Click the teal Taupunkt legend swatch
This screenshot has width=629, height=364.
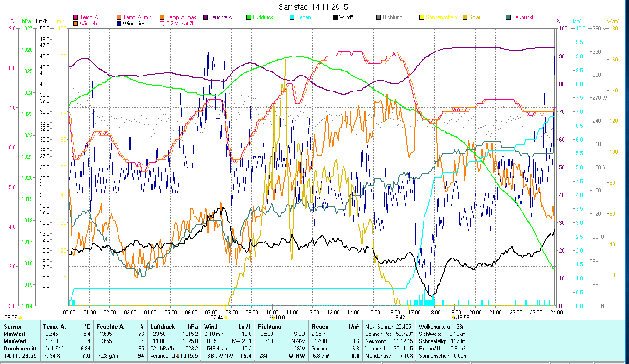point(508,18)
